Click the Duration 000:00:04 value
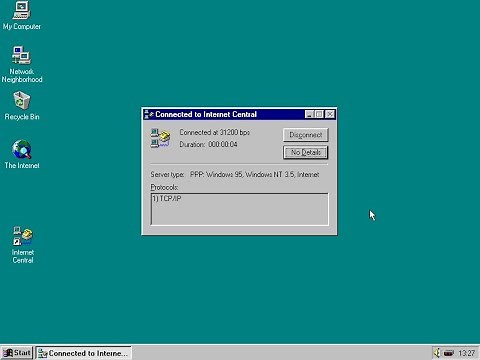Viewport: 480px width, 360px height. (x=223, y=144)
